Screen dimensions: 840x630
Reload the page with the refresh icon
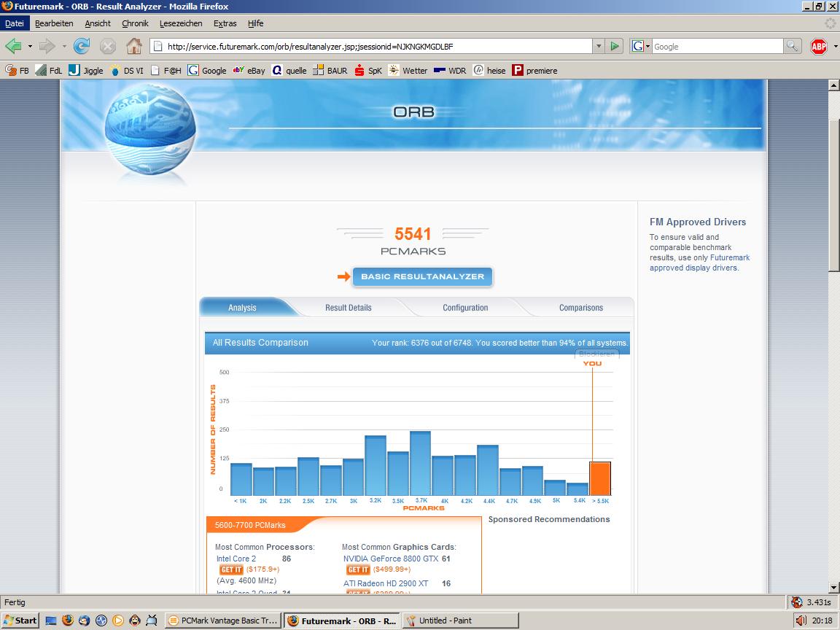click(82, 47)
